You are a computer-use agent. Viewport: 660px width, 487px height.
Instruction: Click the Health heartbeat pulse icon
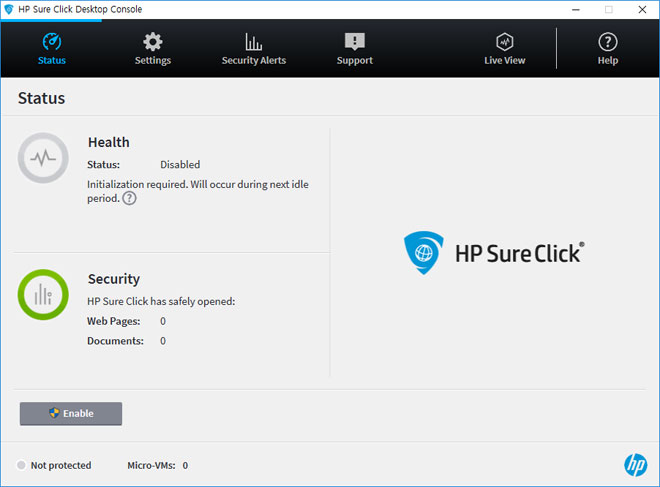coord(43,158)
